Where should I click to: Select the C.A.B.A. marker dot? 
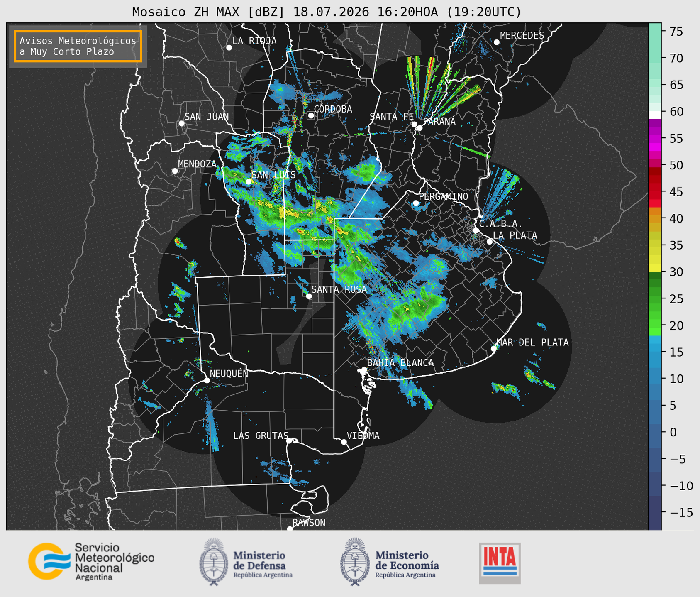coord(476,230)
